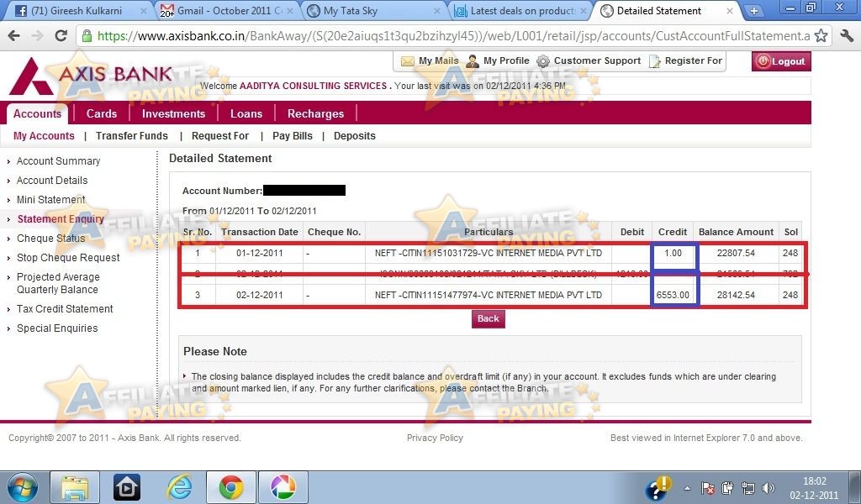Screen dimensions: 861x504
Task: Open Tax Credit Statement in the sidebar
Action: [x=65, y=309]
